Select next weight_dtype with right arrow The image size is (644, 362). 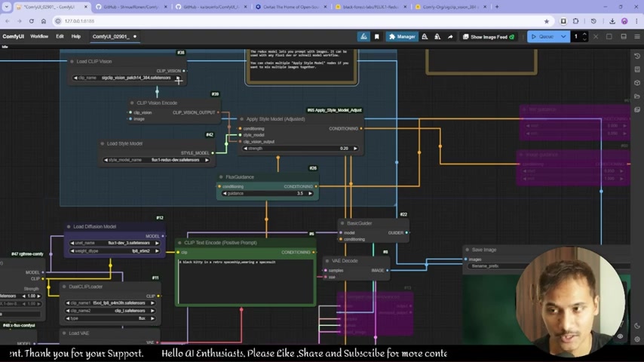click(157, 251)
